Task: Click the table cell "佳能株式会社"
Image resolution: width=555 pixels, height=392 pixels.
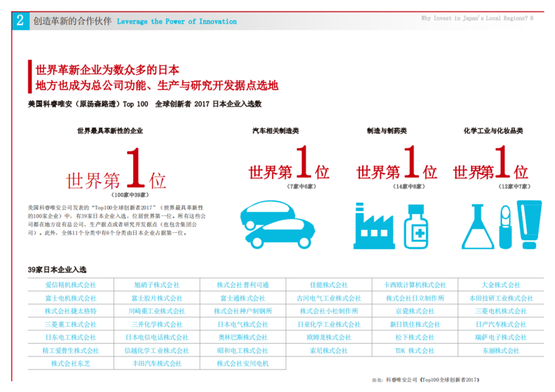Action: pos(329,285)
